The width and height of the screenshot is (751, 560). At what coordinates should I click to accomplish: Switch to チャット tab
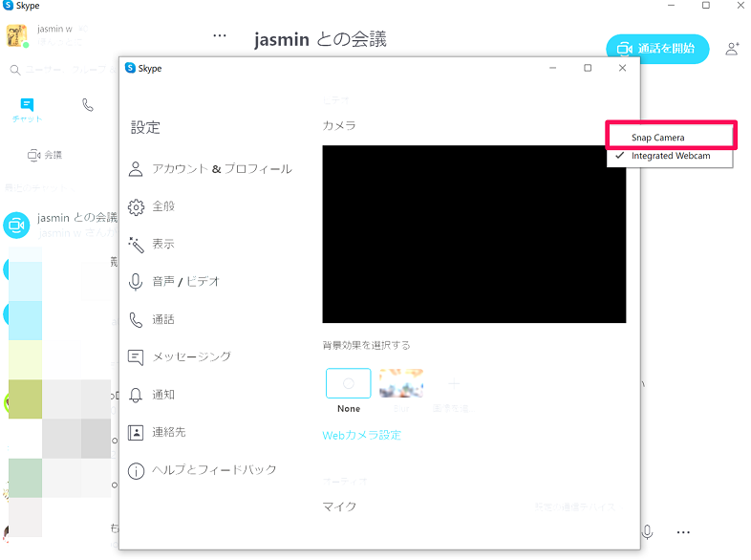(x=28, y=110)
